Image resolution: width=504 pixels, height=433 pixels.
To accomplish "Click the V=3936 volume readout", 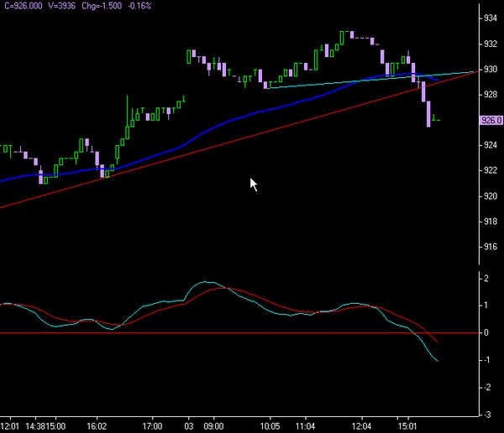I will [x=61, y=6].
